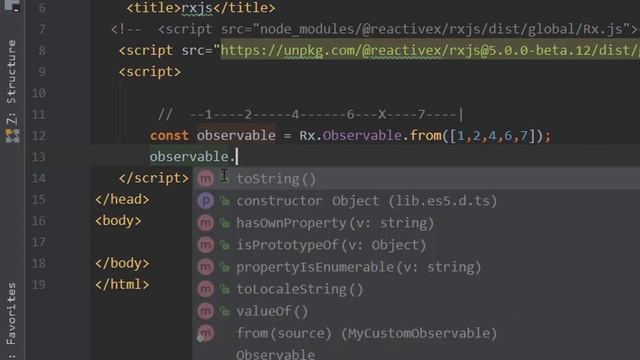Pick toLocaleString() from the autocomplete popup
Image resolution: width=640 pixels, height=360 pixels.
point(416,289)
